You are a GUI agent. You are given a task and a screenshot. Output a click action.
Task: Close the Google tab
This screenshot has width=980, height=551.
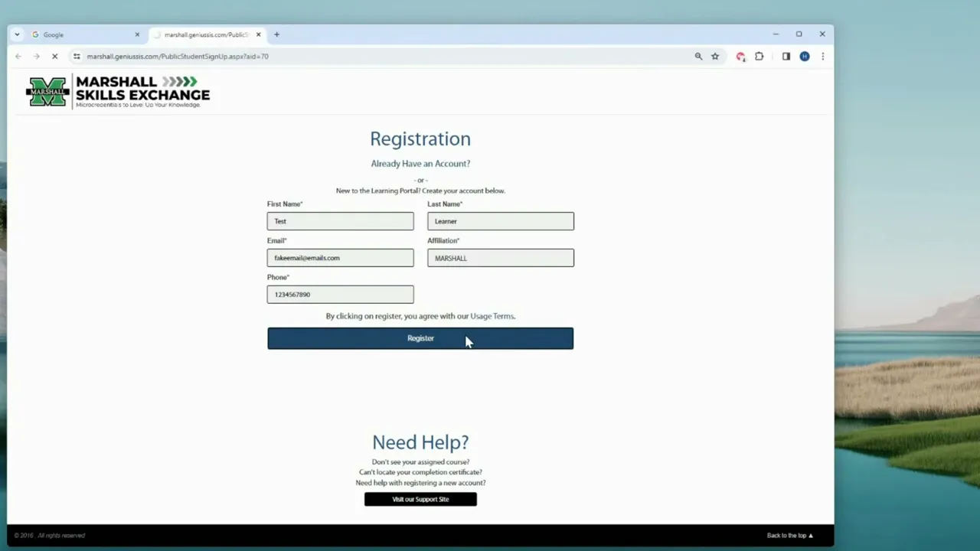[137, 34]
